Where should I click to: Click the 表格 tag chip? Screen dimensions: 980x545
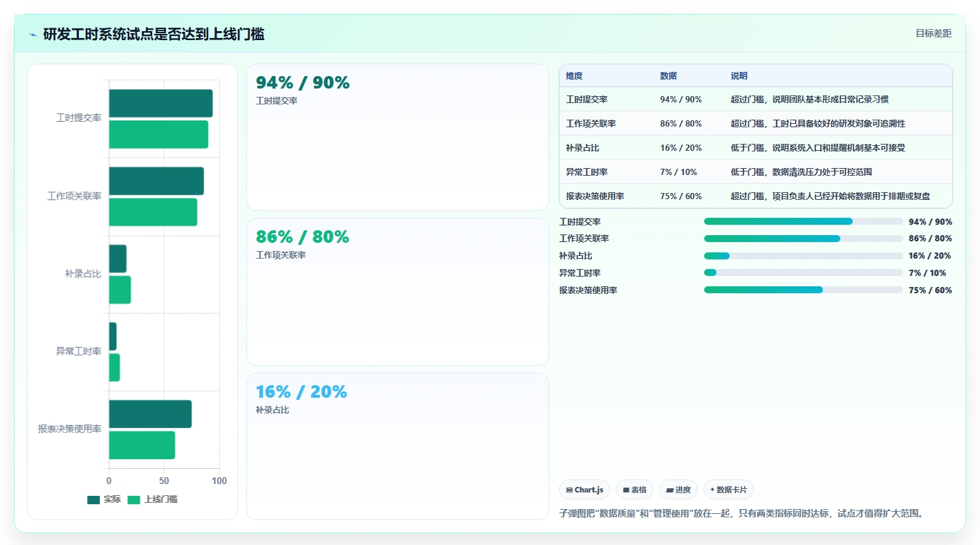pos(635,490)
